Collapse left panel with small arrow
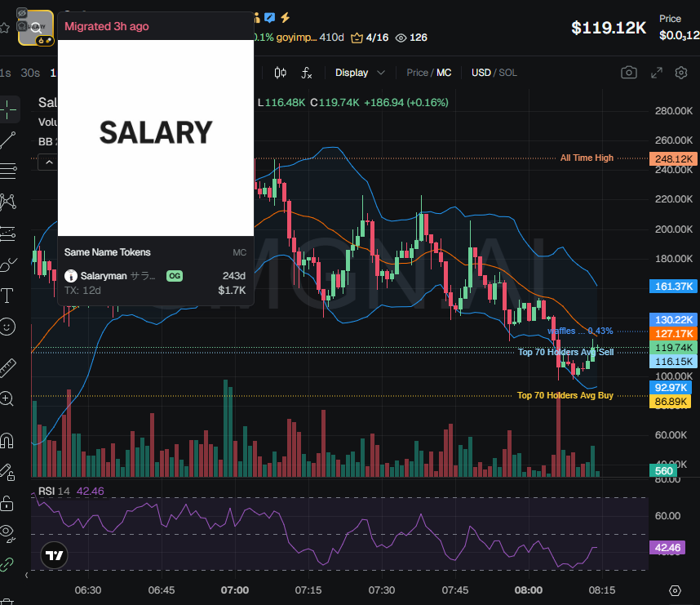 [26, 575]
